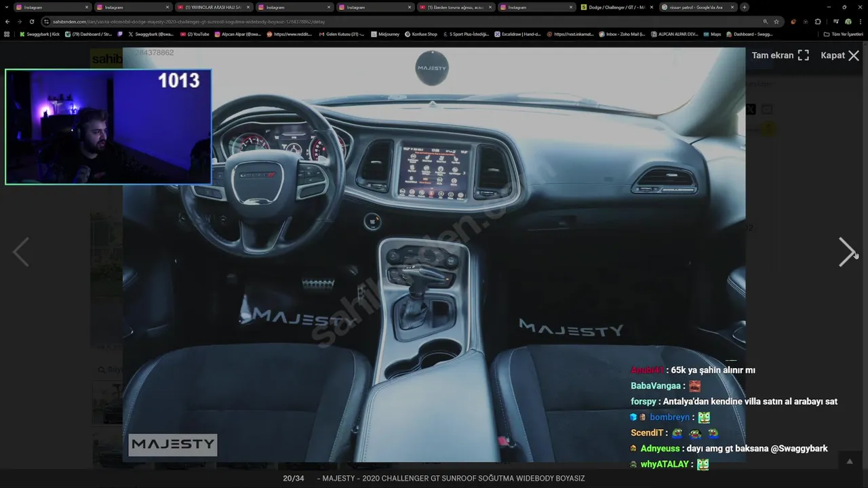Click the whyATALAY chat username

(x=666, y=464)
